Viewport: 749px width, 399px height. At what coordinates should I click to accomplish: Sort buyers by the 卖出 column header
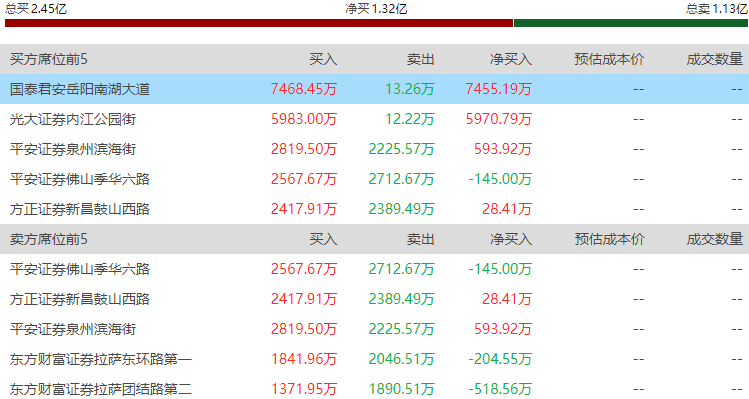click(420, 59)
